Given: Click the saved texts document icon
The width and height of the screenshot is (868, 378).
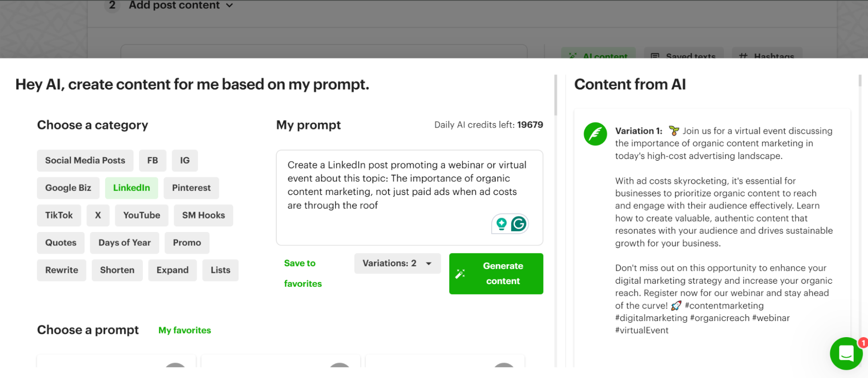Looking at the screenshot, I should (x=654, y=56).
